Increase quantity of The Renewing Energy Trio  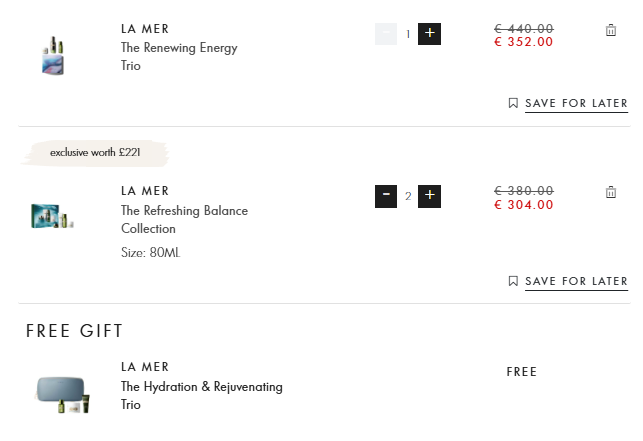(429, 34)
